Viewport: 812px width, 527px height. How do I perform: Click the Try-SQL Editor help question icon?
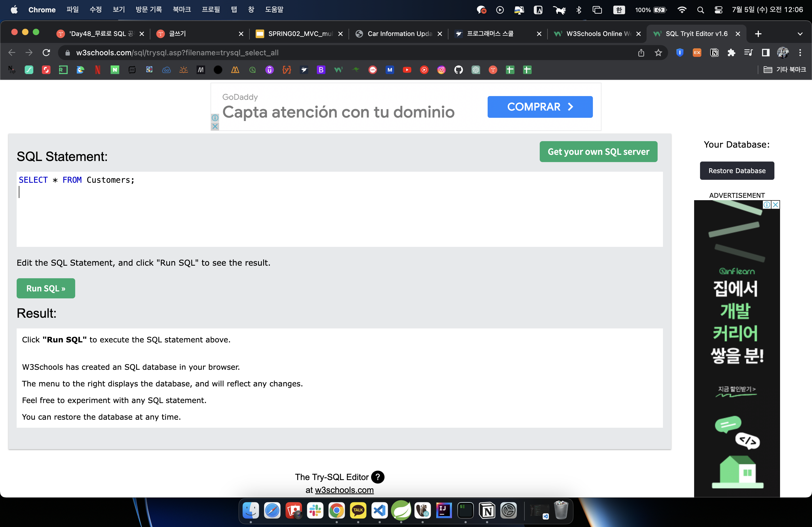click(x=377, y=477)
